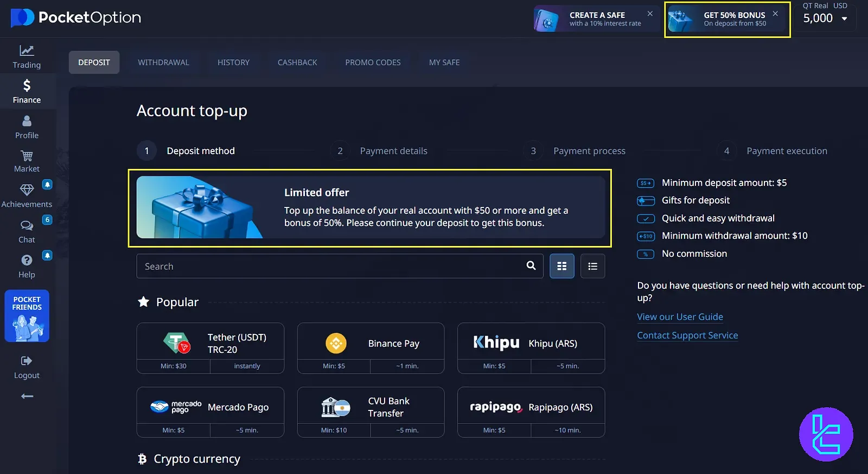The height and width of the screenshot is (474, 868).
Task: Collapse the sidebar with left arrow
Action: [27, 396]
